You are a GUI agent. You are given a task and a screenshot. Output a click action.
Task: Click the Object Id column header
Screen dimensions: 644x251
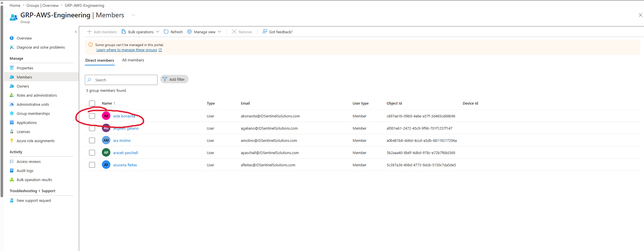(x=394, y=103)
